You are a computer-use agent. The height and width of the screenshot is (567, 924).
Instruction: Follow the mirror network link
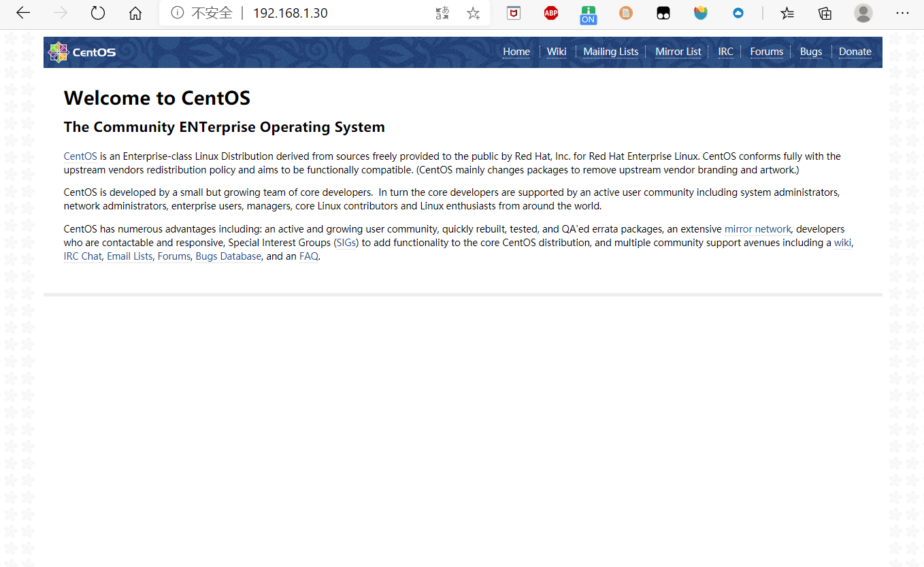coord(758,229)
